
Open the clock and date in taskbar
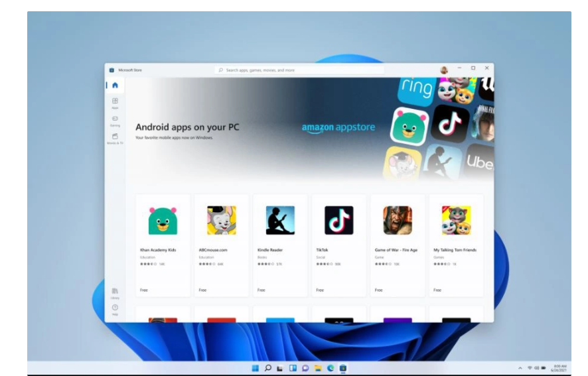pyautogui.click(x=558, y=368)
